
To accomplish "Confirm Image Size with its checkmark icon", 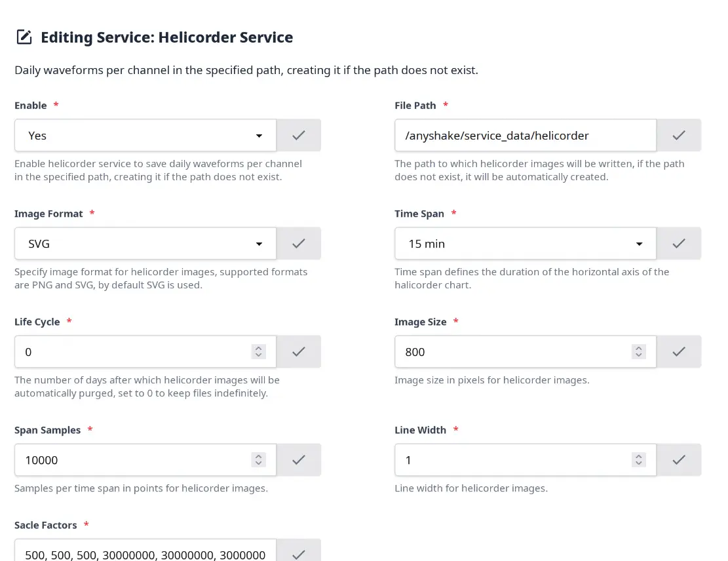I will click(679, 351).
